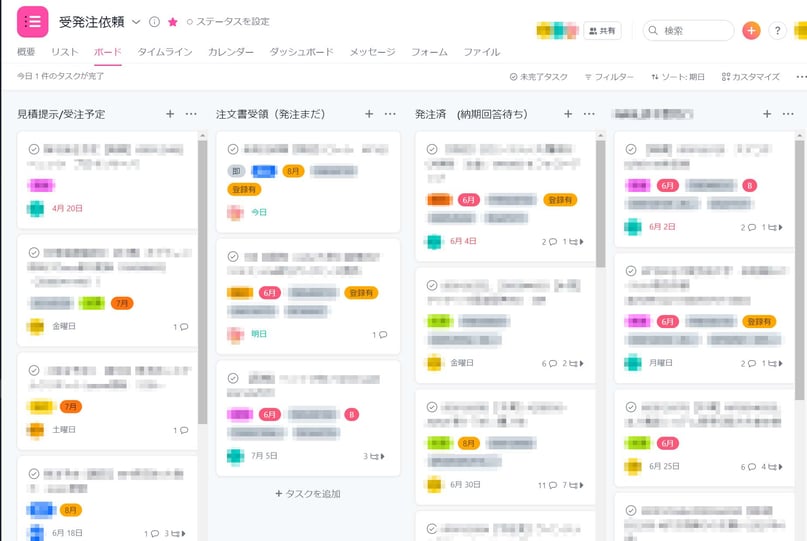Mark the task due 今日 complete
Screen dimensions: 807x541
pyautogui.click(x=233, y=149)
